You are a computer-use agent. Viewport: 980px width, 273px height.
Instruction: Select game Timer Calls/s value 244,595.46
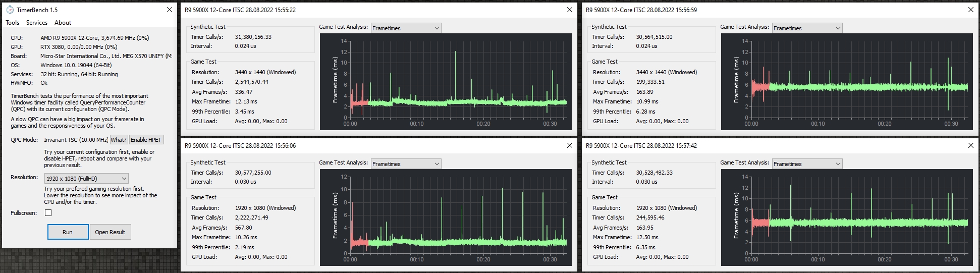[x=650, y=217]
